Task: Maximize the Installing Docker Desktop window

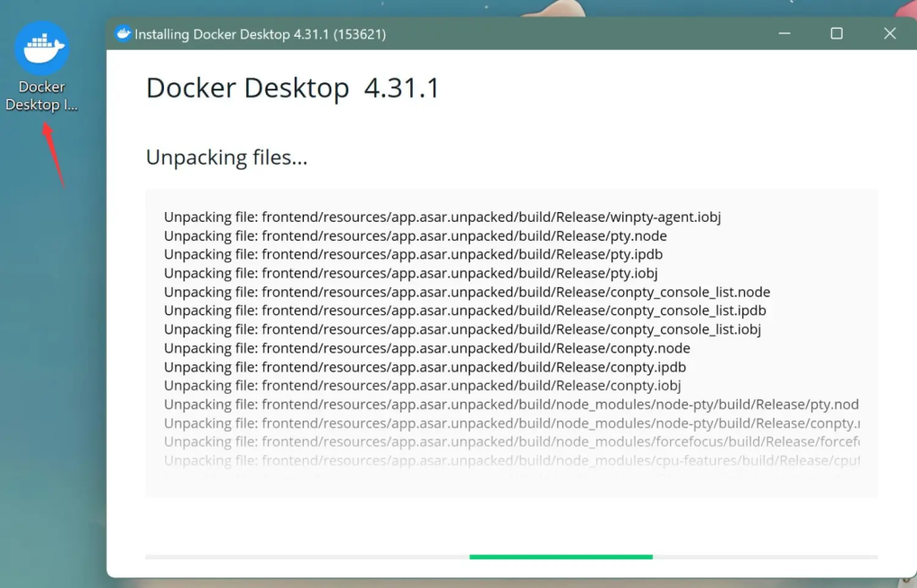Action: pyautogui.click(x=836, y=34)
